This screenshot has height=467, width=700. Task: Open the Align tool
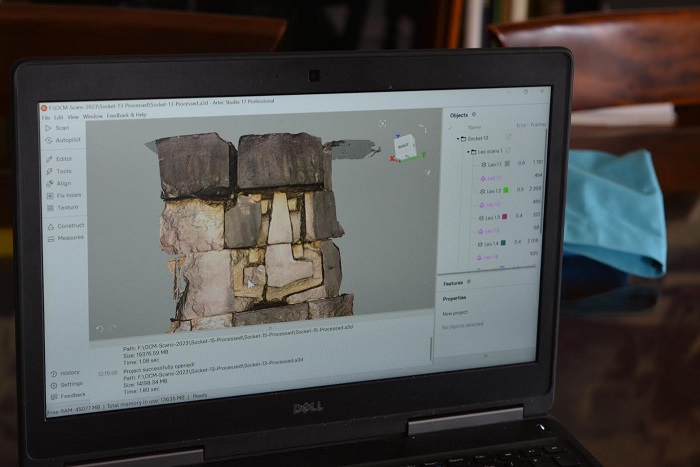click(62, 183)
